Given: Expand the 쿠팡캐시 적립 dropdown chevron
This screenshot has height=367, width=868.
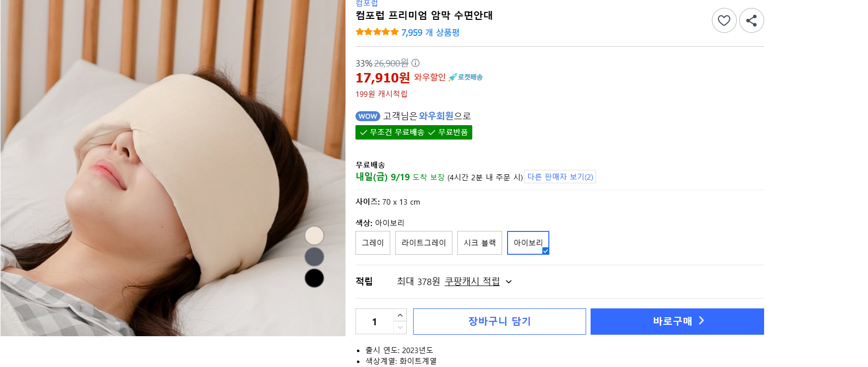Looking at the screenshot, I should pyautogui.click(x=509, y=282).
